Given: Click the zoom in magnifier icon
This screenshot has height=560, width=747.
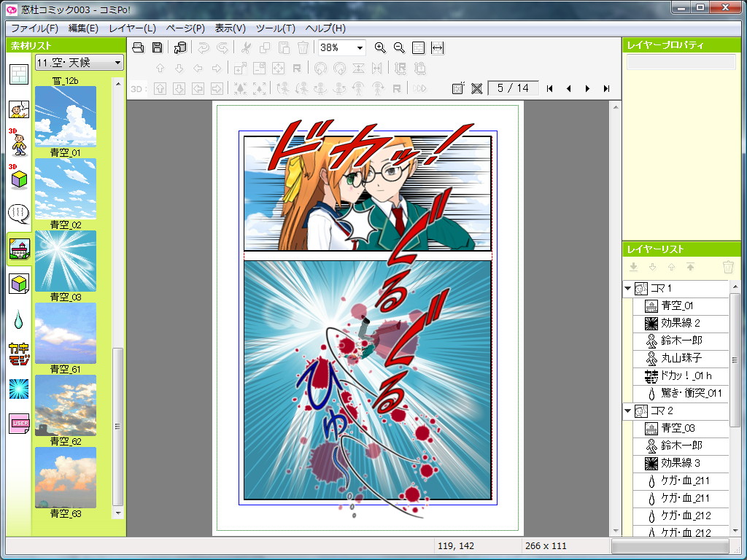Looking at the screenshot, I should click(380, 47).
